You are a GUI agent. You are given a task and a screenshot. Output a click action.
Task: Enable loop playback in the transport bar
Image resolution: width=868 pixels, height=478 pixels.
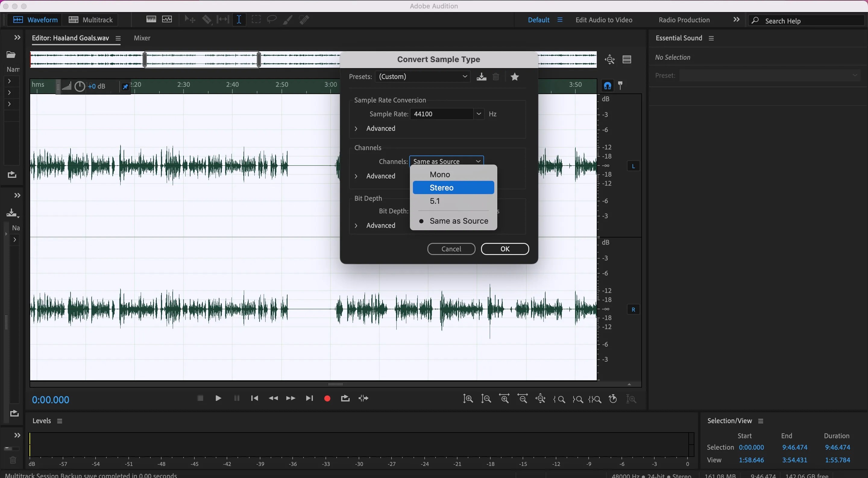click(x=345, y=398)
